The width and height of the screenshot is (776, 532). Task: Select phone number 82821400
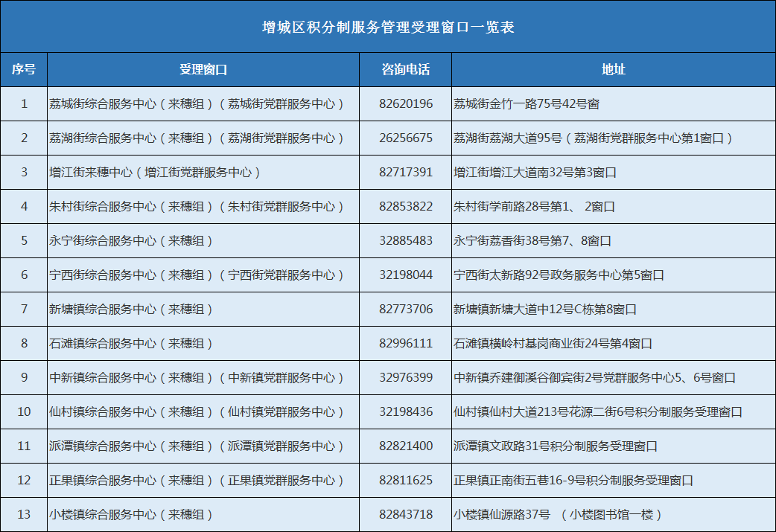(x=406, y=446)
